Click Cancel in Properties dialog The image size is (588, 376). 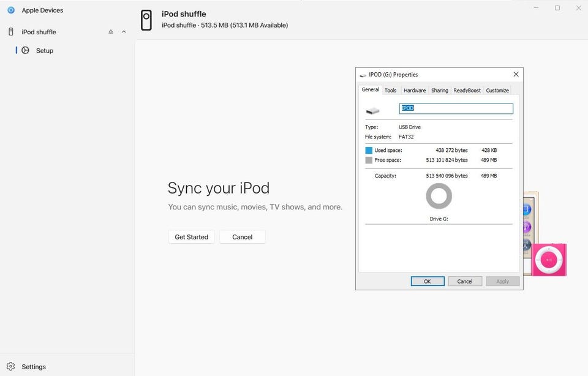(465, 281)
